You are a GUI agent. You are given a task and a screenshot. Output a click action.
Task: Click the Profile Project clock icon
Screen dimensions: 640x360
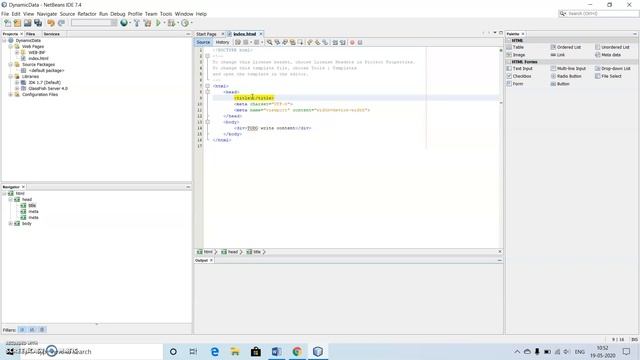pos(185,23)
